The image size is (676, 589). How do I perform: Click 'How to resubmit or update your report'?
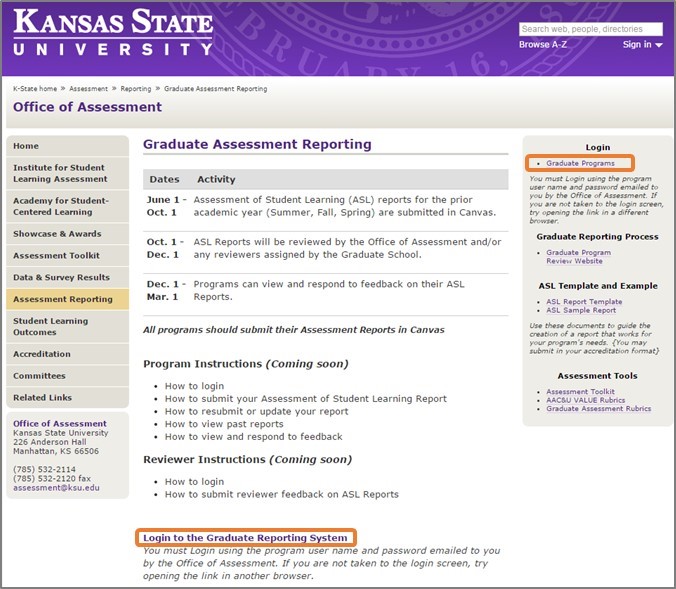click(257, 411)
